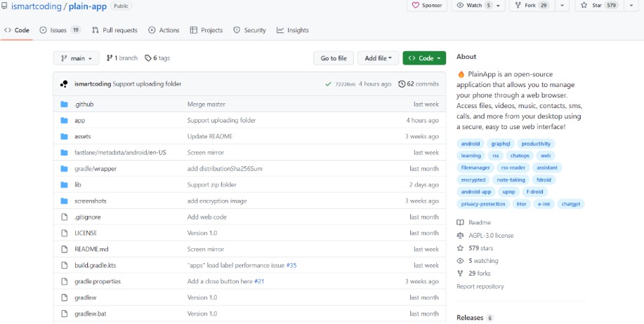This screenshot has width=644, height=324.
Task: Click the ismartcoding avatar in commit row
Action: [x=64, y=84]
